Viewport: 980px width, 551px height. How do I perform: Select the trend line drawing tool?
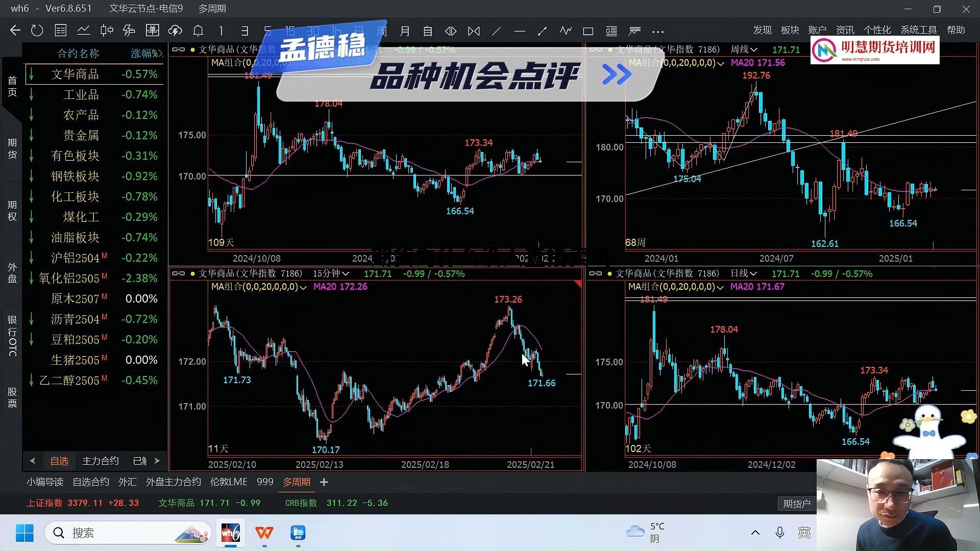(x=496, y=30)
